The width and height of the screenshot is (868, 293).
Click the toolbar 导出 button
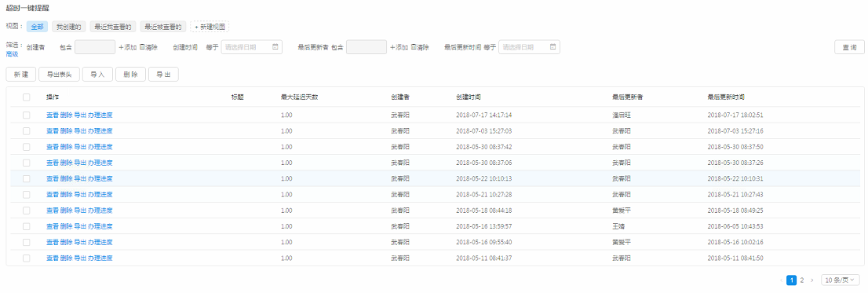pyautogui.click(x=163, y=74)
